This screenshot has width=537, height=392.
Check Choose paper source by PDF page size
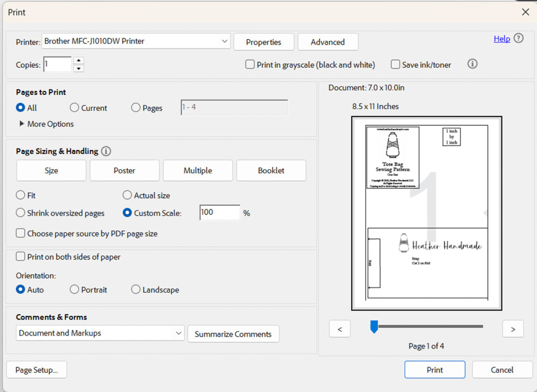[20, 233]
